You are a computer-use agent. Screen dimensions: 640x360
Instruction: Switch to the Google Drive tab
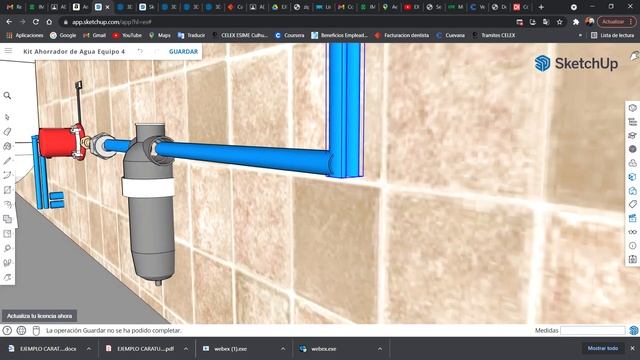point(280,7)
